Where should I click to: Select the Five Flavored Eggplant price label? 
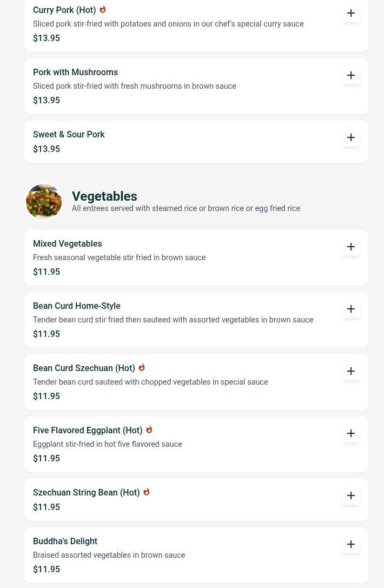pos(47,458)
